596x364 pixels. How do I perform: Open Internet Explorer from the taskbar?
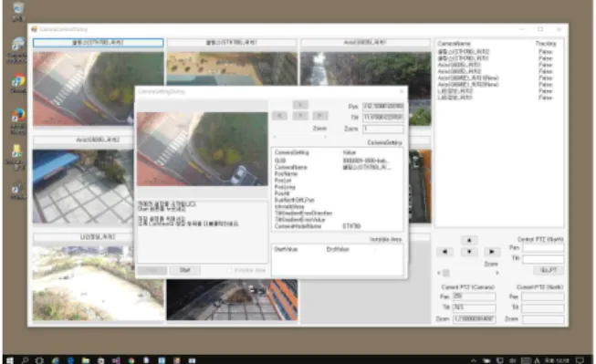(x=56, y=359)
